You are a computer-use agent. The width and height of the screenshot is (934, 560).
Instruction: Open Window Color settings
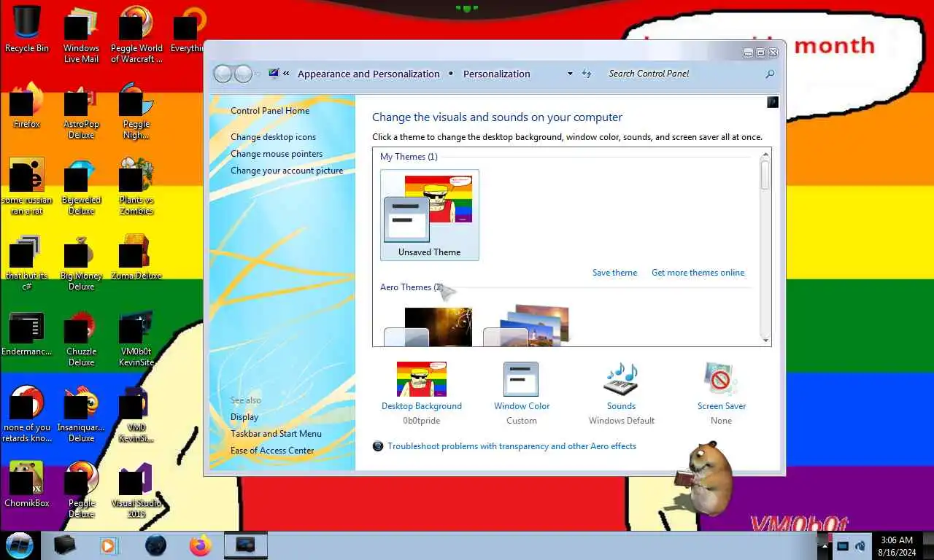[x=521, y=394]
